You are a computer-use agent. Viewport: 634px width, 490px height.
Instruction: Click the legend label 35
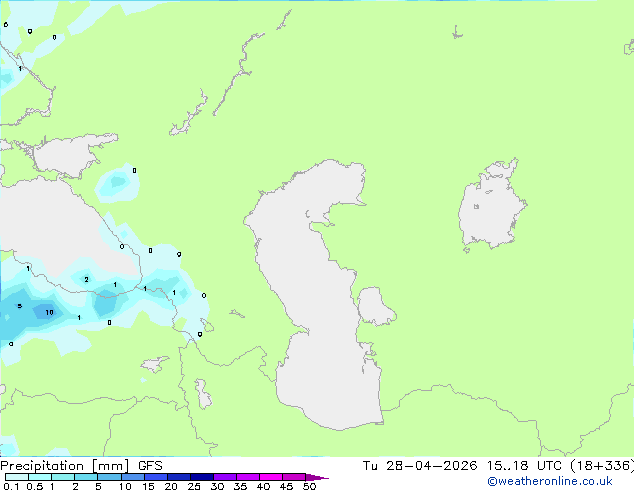pos(240,486)
